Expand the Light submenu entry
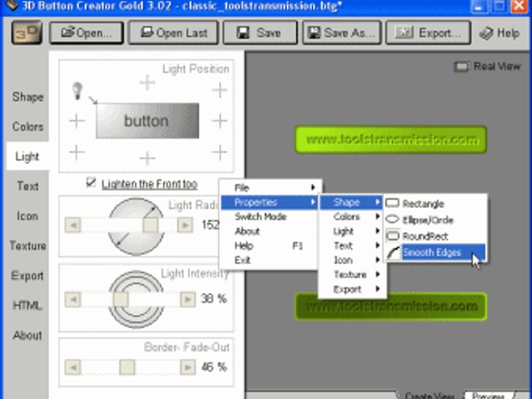 click(x=352, y=231)
